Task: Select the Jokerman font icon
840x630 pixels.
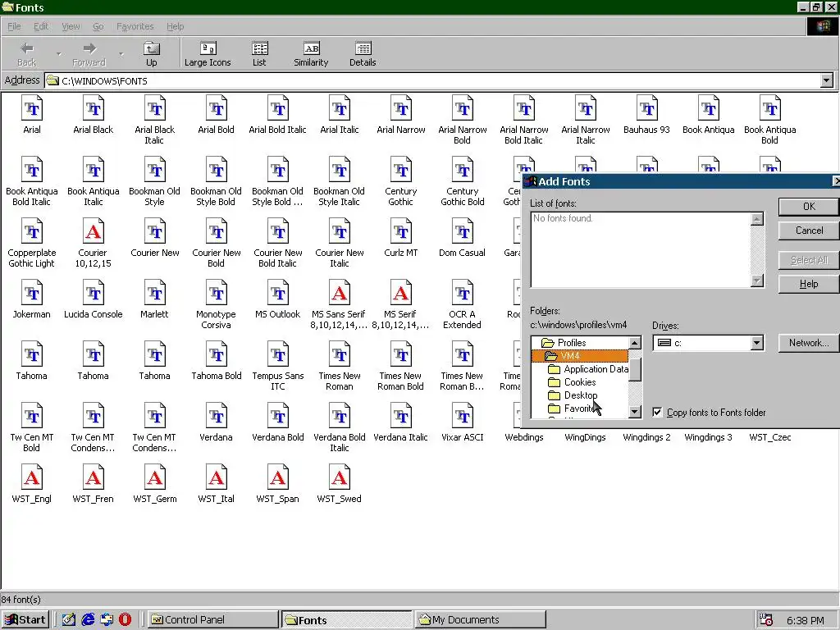Action: (x=32, y=293)
